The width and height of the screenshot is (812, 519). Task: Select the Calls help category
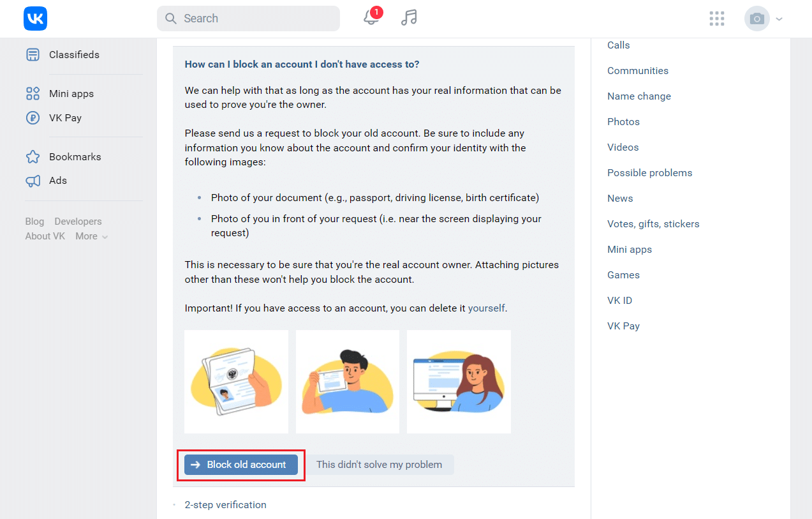[619, 45]
